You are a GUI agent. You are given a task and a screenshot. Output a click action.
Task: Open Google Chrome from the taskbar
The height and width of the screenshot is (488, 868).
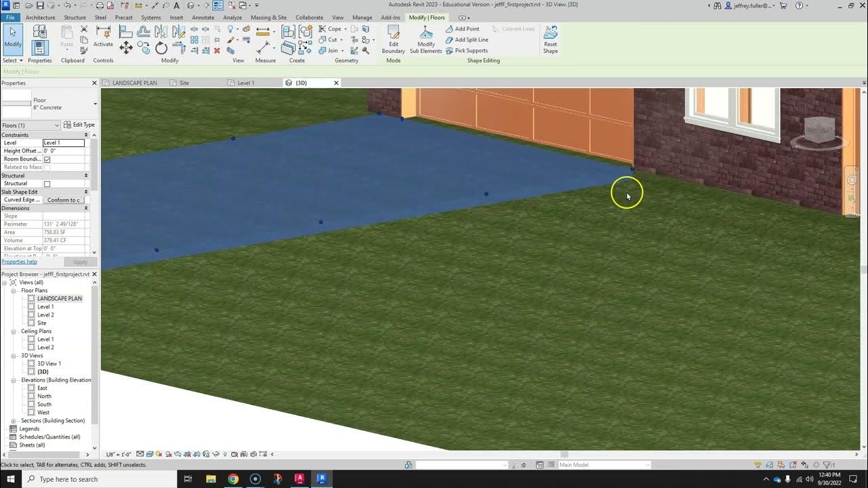[x=233, y=479]
